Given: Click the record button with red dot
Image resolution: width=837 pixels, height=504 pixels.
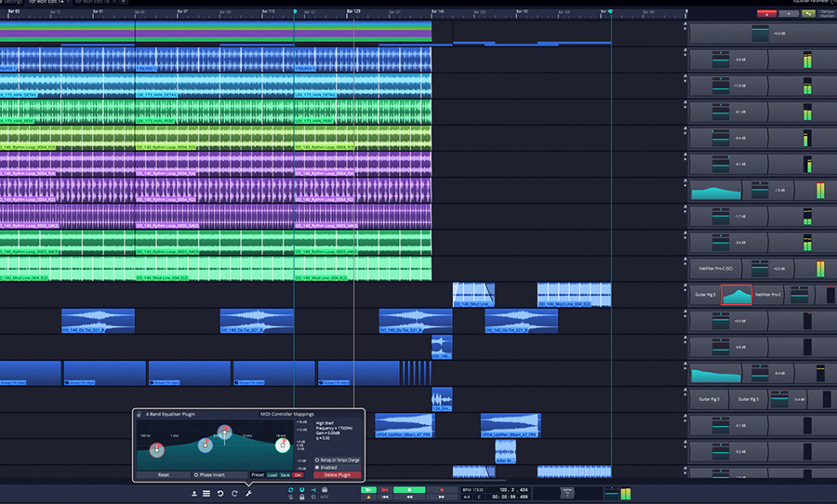Looking at the screenshot, I should click(442, 489).
